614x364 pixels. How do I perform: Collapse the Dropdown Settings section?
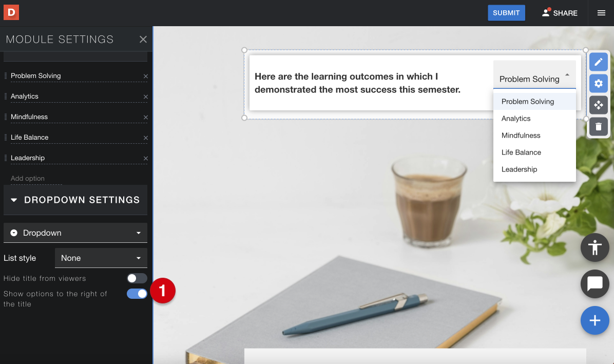pyautogui.click(x=75, y=200)
